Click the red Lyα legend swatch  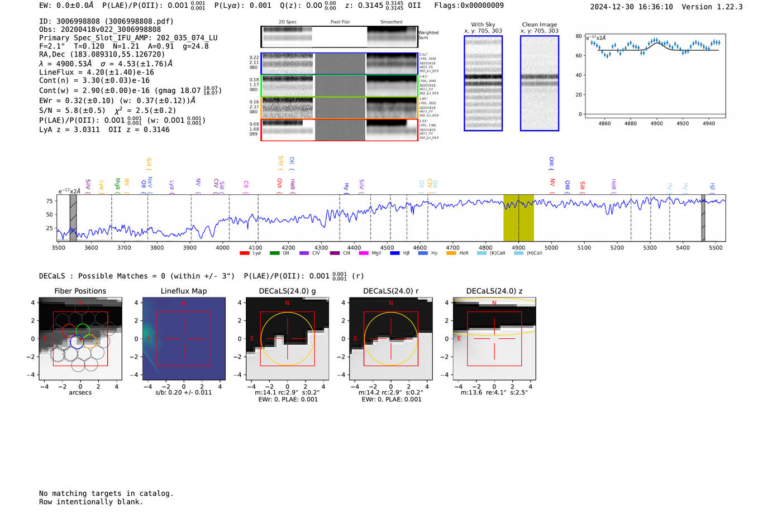point(244,253)
